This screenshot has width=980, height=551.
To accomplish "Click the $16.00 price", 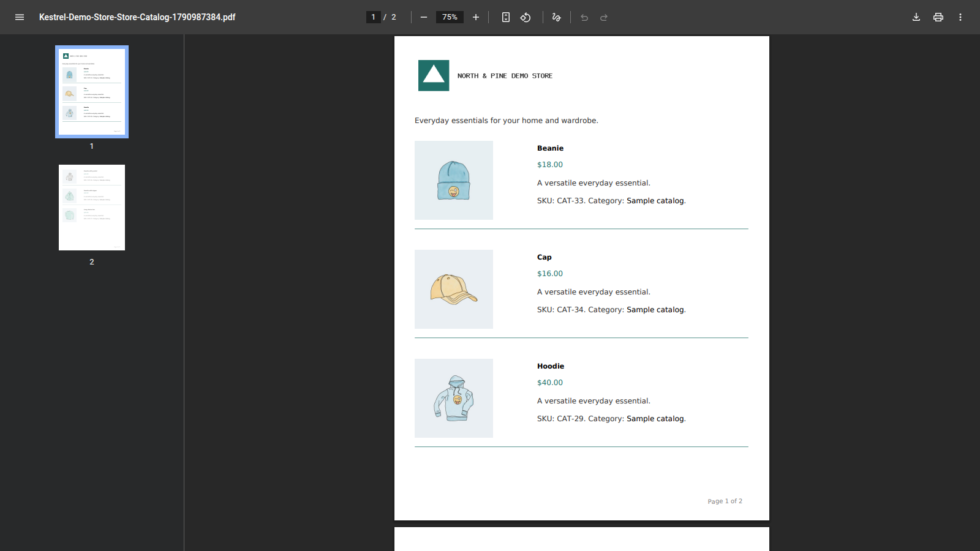I will [550, 274].
